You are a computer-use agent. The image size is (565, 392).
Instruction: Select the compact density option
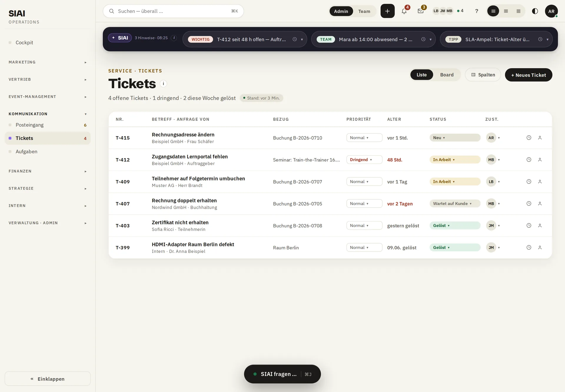519,11
